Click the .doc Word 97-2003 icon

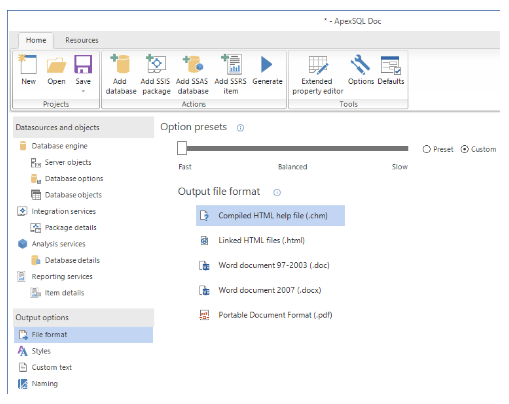(x=204, y=265)
